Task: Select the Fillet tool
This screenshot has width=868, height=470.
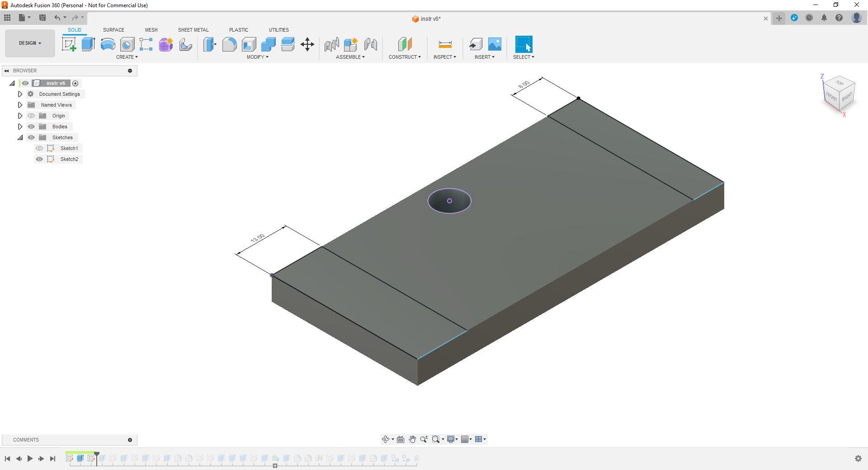Action: click(229, 44)
